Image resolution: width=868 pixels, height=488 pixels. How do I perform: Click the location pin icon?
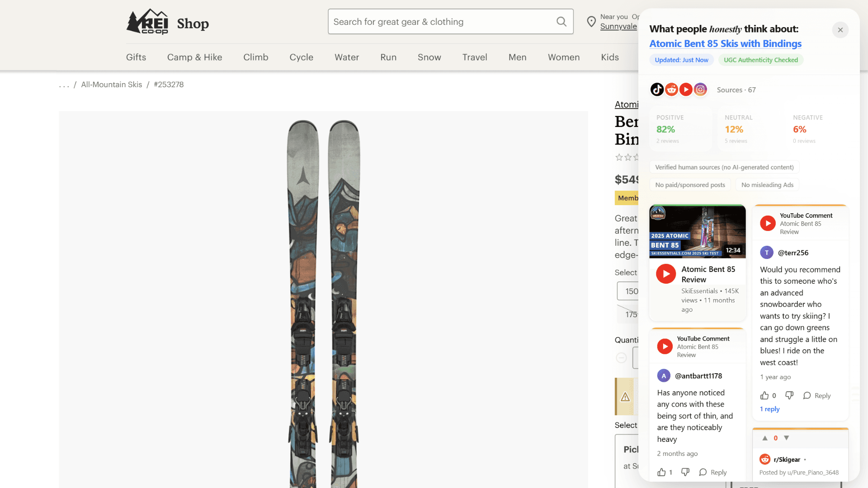pos(591,22)
